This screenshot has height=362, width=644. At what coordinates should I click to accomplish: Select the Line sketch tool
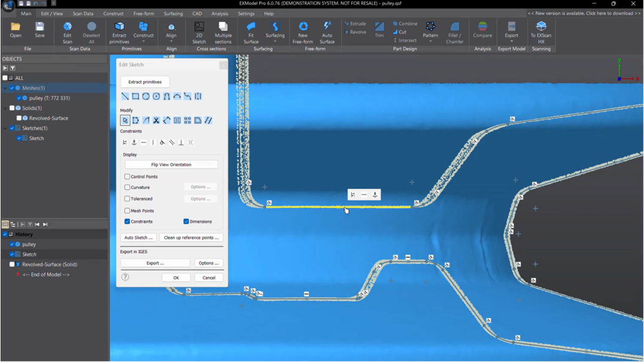(125, 97)
